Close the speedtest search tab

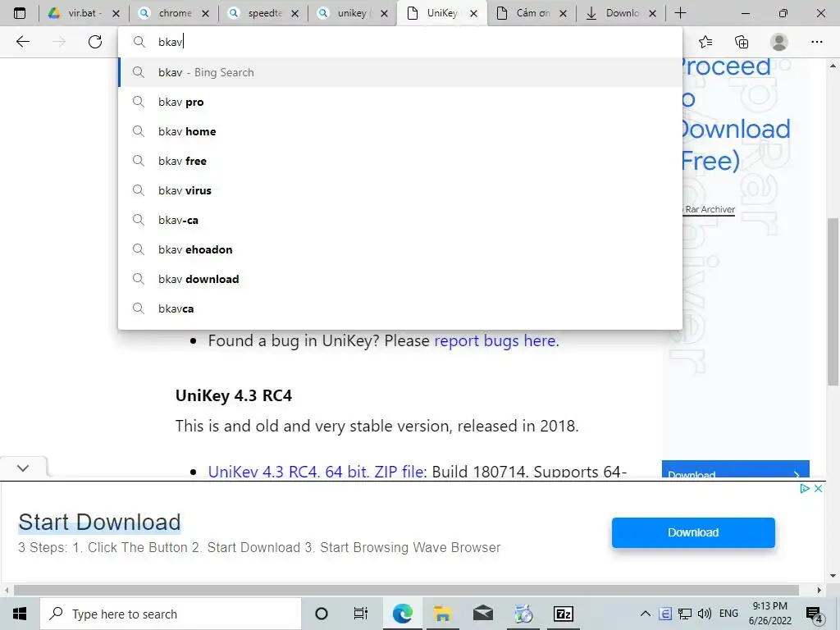pyautogui.click(x=294, y=14)
